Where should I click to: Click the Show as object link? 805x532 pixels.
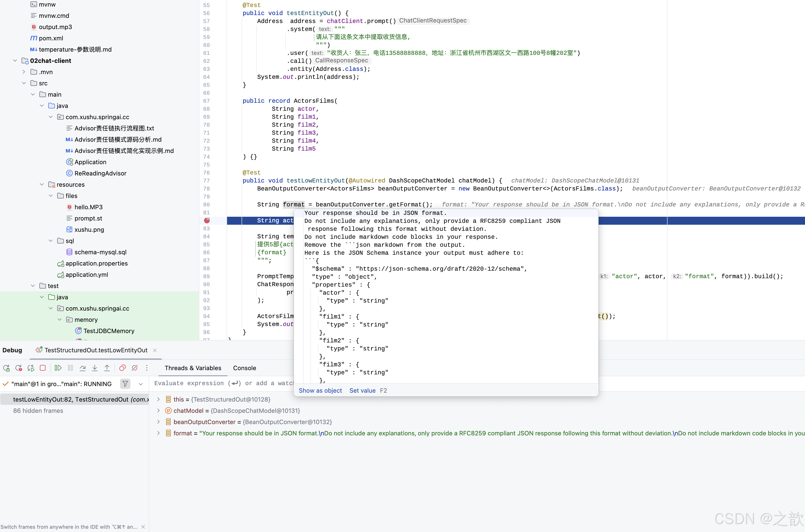click(x=320, y=391)
